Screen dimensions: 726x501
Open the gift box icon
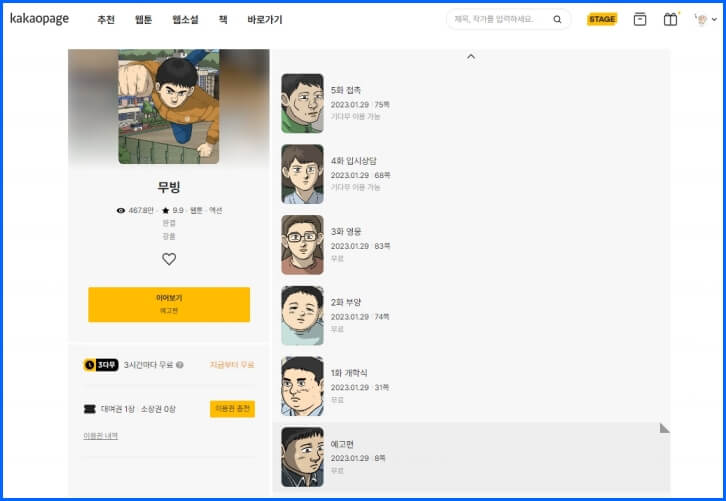point(670,19)
